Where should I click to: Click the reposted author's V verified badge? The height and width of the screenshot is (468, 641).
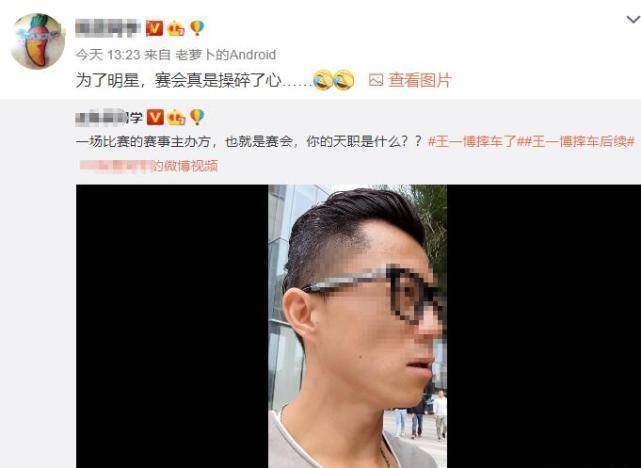[x=155, y=117]
